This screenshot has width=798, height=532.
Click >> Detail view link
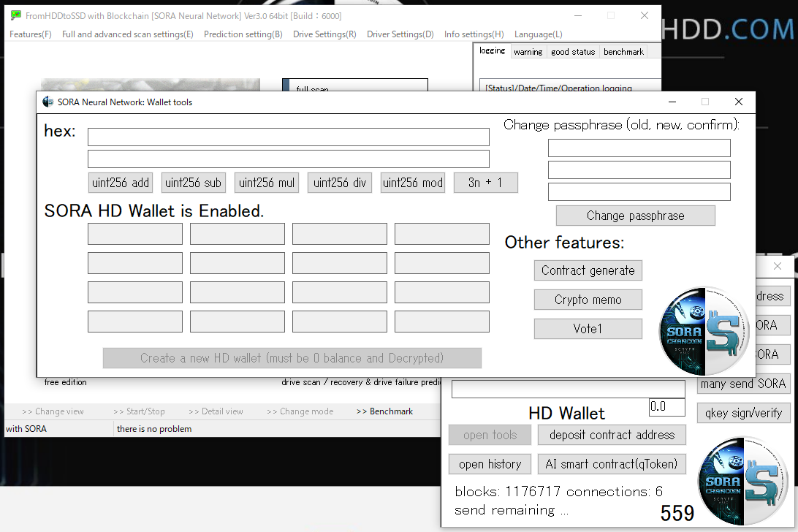[x=216, y=411]
